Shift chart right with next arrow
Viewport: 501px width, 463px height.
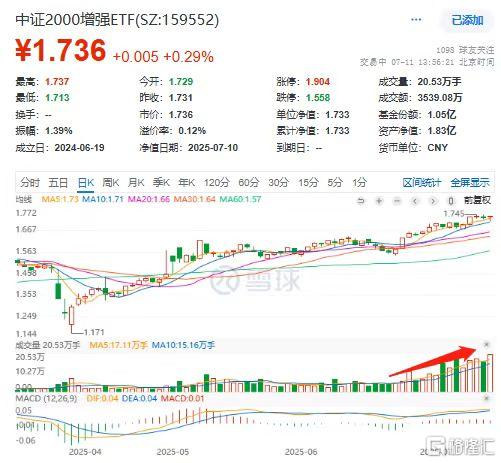[x=433, y=201]
